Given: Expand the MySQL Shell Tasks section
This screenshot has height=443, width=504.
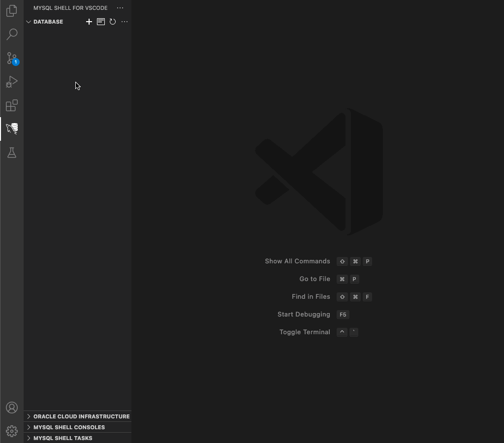Looking at the screenshot, I should pyautogui.click(x=77, y=438).
